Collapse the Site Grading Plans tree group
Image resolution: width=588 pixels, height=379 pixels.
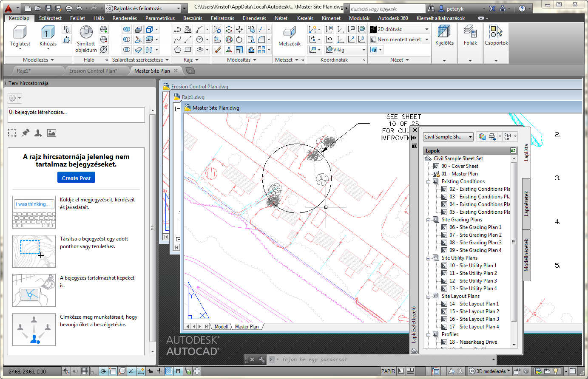pyautogui.click(x=429, y=220)
